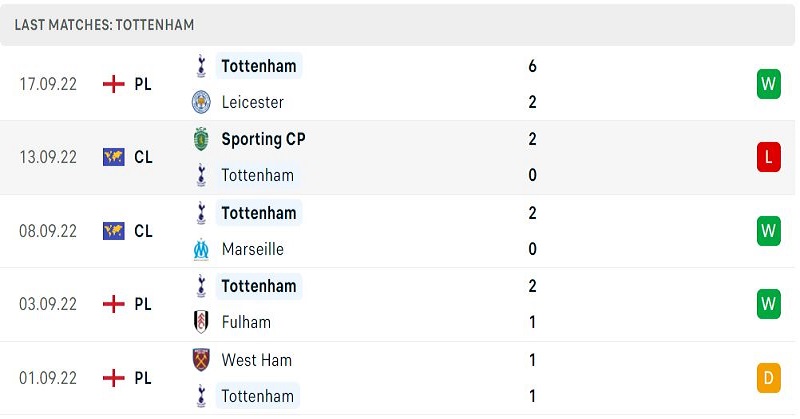
Task: Click the orange D result badge
Action: 768,378
